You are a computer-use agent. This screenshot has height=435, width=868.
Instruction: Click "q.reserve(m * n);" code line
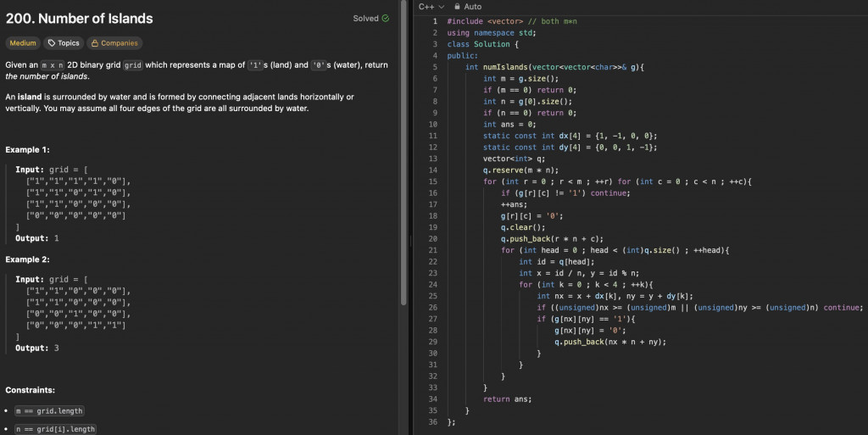pyautogui.click(x=521, y=170)
